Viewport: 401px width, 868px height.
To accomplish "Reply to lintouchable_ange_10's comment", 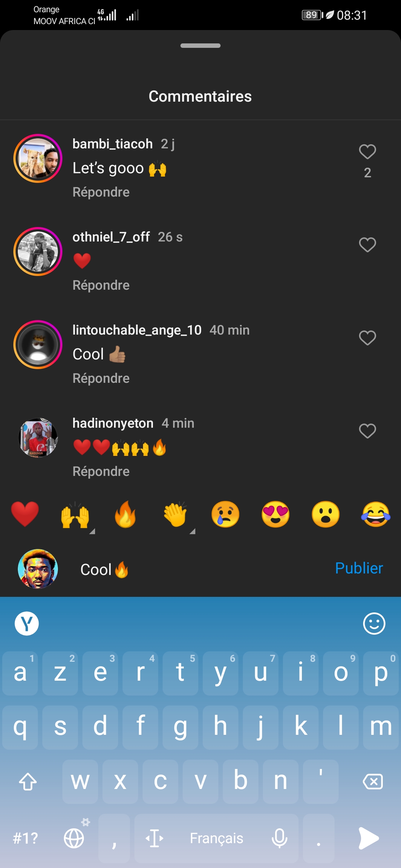I will click(x=101, y=378).
